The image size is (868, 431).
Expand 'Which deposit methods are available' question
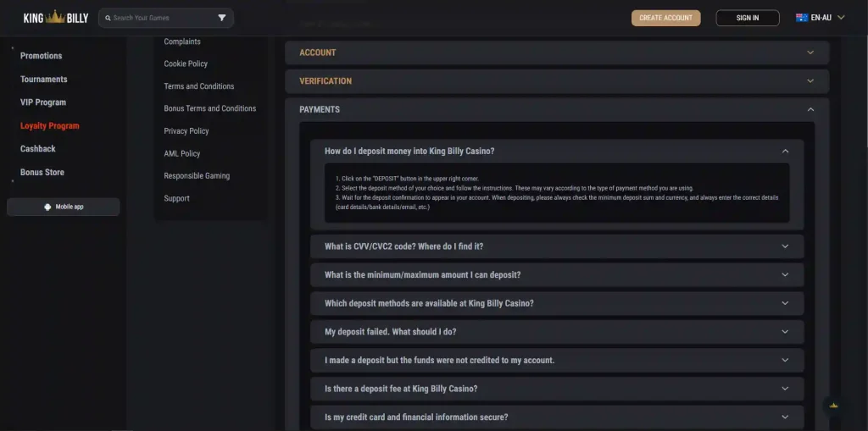(x=557, y=303)
